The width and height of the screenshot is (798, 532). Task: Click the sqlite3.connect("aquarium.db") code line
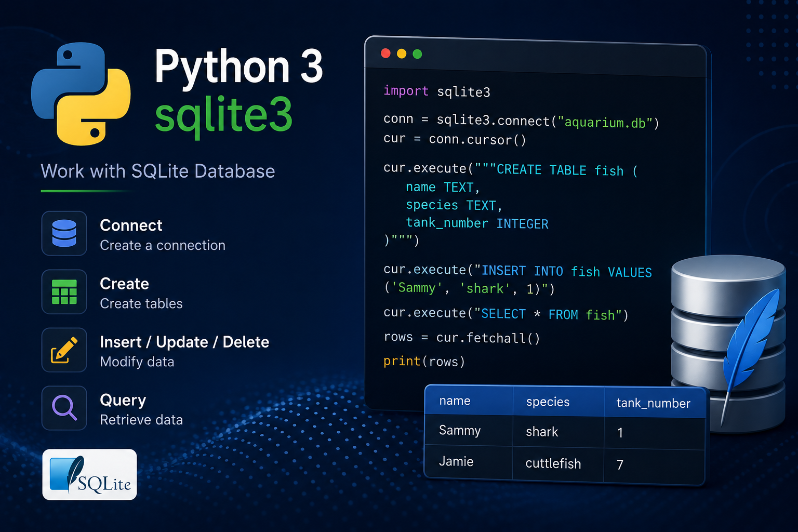(x=521, y=121)
